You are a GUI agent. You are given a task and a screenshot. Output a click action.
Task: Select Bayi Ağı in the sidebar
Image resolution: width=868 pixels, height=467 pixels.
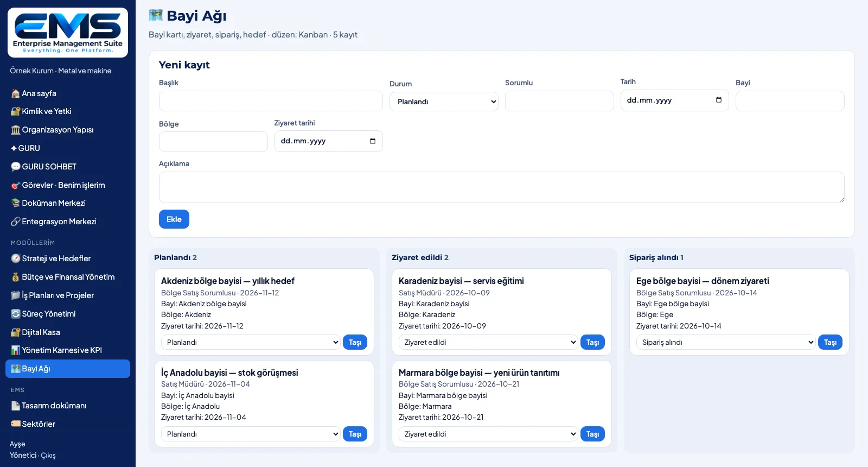pyautogui.click(x=68, y=369)
